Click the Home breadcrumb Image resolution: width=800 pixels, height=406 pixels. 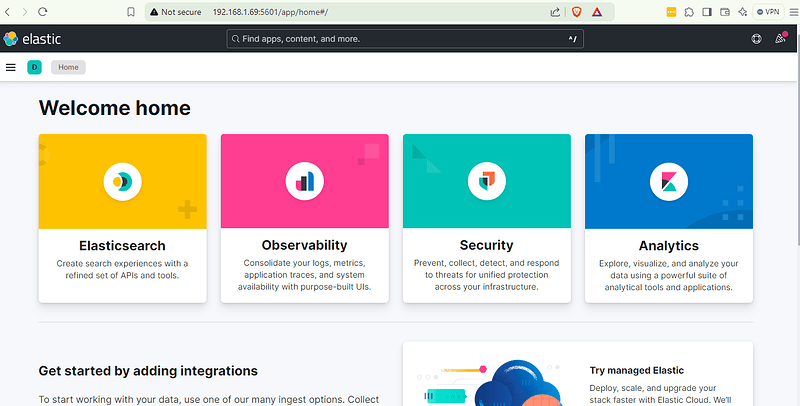(x=68, y=67)
